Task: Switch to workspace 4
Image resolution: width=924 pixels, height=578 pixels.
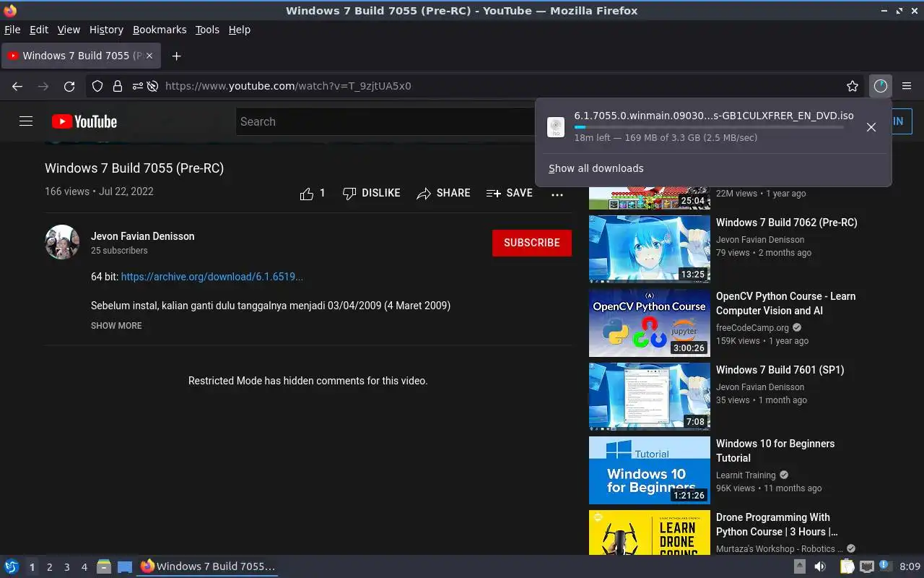Action: click(x=84, y=567)
